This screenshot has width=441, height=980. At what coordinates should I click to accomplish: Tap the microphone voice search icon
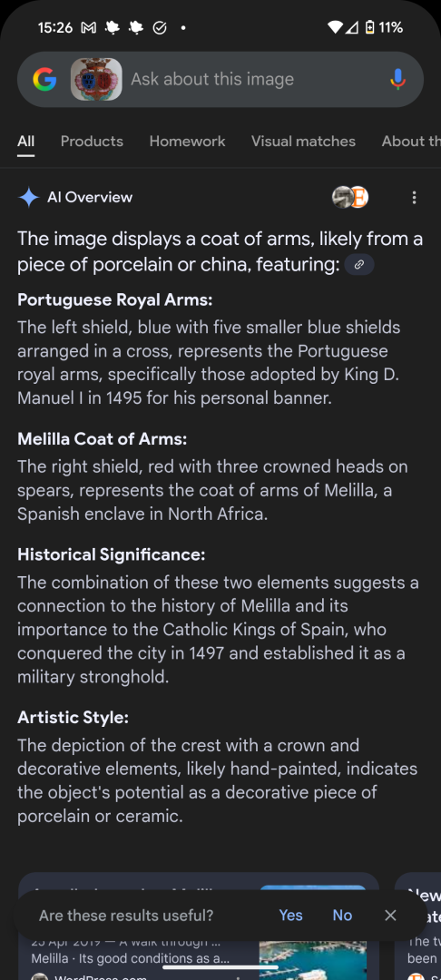point(398,79)
